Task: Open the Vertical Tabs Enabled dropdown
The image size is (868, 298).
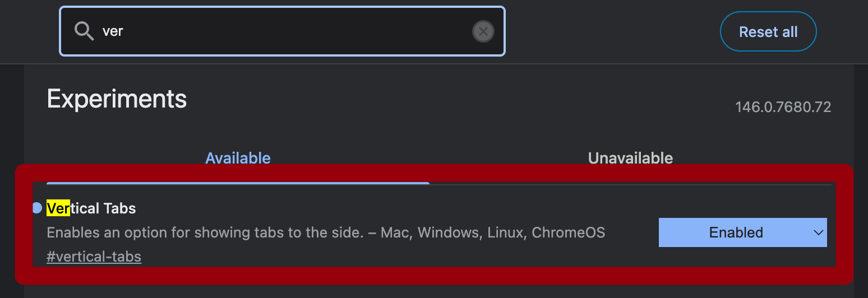Action: pos(742,232)
